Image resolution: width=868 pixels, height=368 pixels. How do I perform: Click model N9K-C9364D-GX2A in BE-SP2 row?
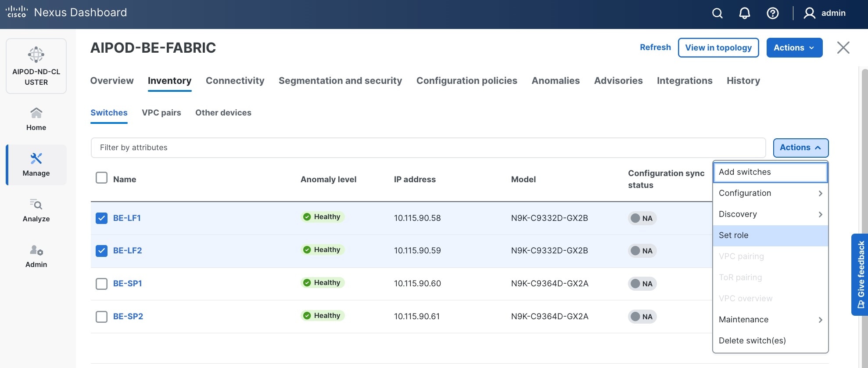click(x=549, y=317)
